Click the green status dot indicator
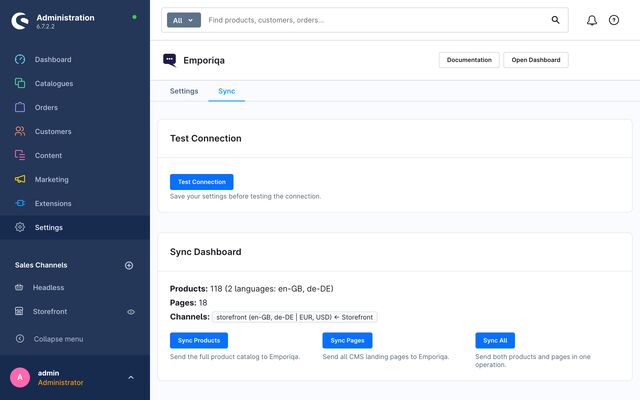 pyautogui.click(x=134, y=17)
